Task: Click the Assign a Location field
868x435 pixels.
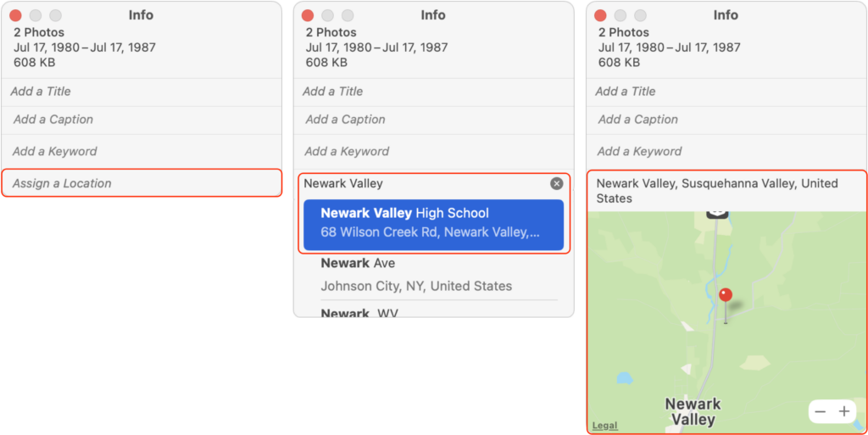Action: tap(142, 183)
